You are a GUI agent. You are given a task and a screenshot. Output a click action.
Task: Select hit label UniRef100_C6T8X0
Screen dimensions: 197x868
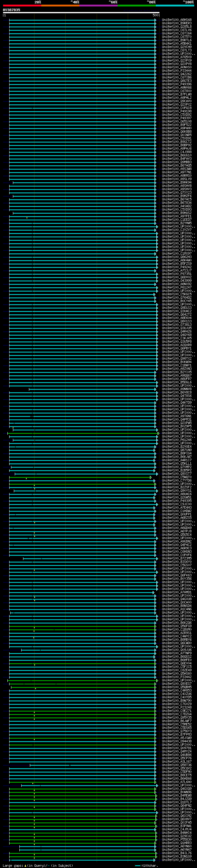[177, 91]
